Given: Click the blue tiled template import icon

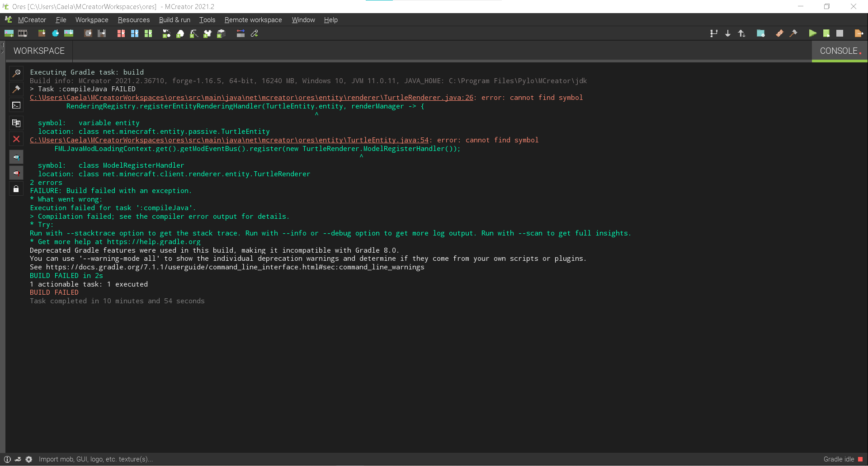Looking at the screenshot, I should [x=135, y=33].
